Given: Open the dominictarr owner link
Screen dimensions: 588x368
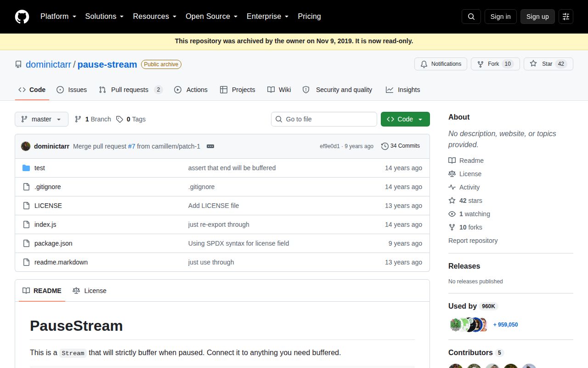Looking at the screenshot, I should tap(48, 64).
